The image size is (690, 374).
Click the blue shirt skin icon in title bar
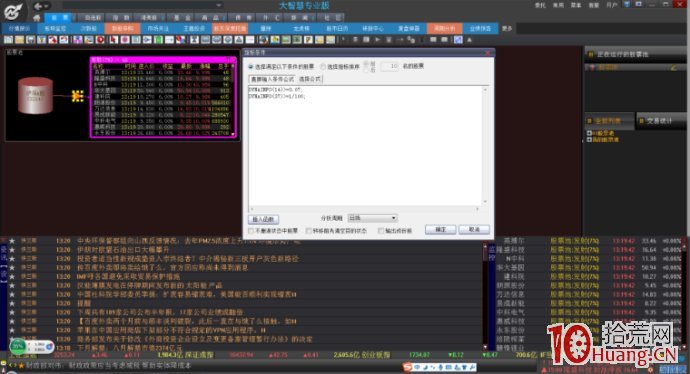(627, 4)
